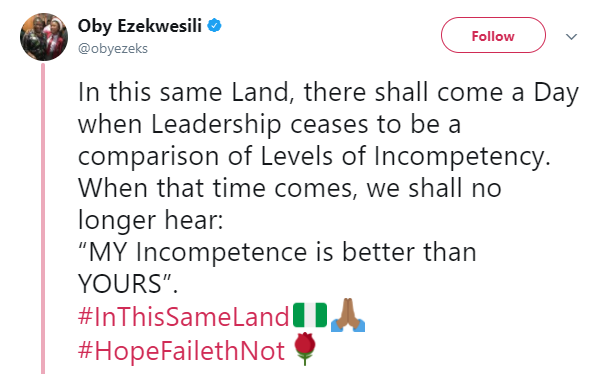The width and height of the screenshot is (604, 374).
Task: Open the Oby Ezekwesili display name link
Action: point(140,26)
